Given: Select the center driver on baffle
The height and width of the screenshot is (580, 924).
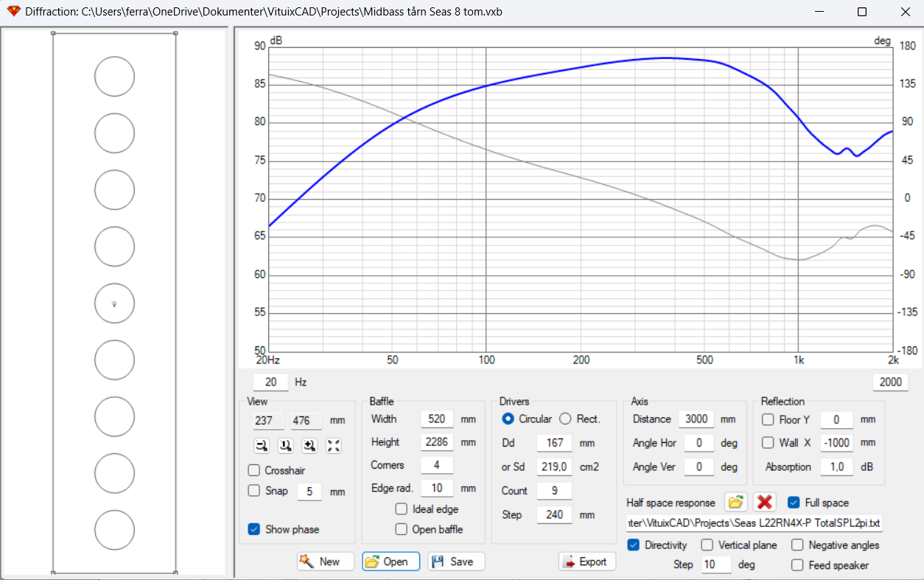Looking at the screenshot, I should [114, 303].
